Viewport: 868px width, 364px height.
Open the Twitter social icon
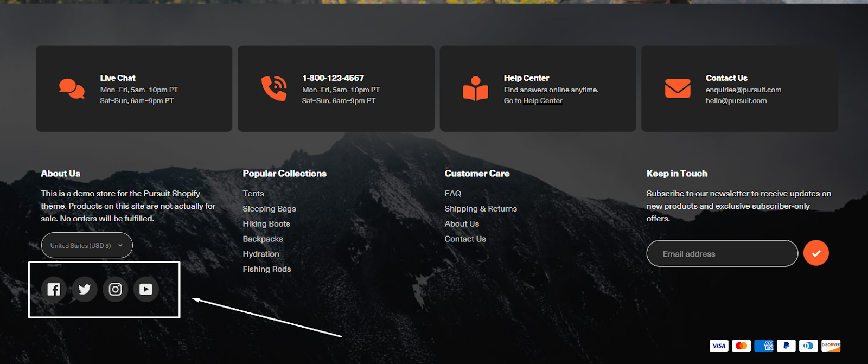(85, 289)
